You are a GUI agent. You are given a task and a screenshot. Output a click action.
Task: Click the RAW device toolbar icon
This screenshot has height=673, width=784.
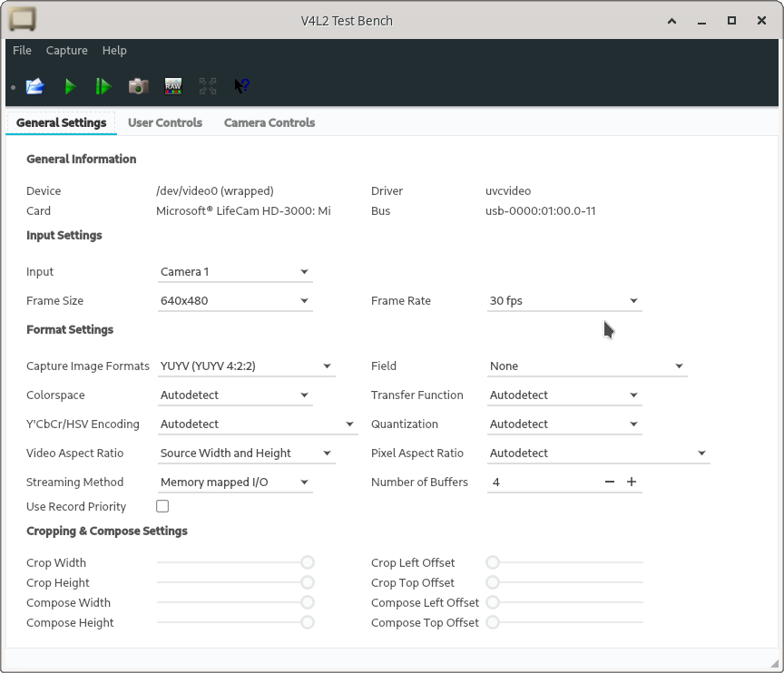[x=172, y=86]
